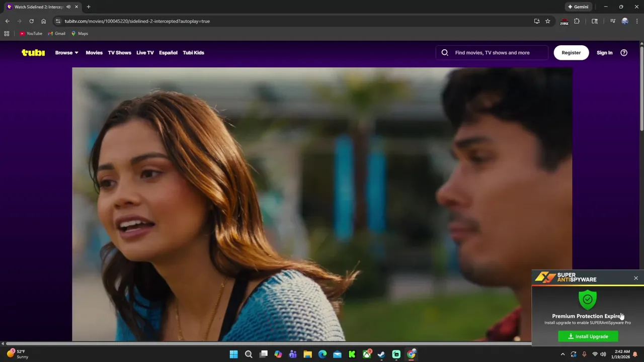Image resolution: width=644 pixels, height=362 pixels.
Task: Click the Tubi logo
Action: pyautogui.click(x=33, y=52)
